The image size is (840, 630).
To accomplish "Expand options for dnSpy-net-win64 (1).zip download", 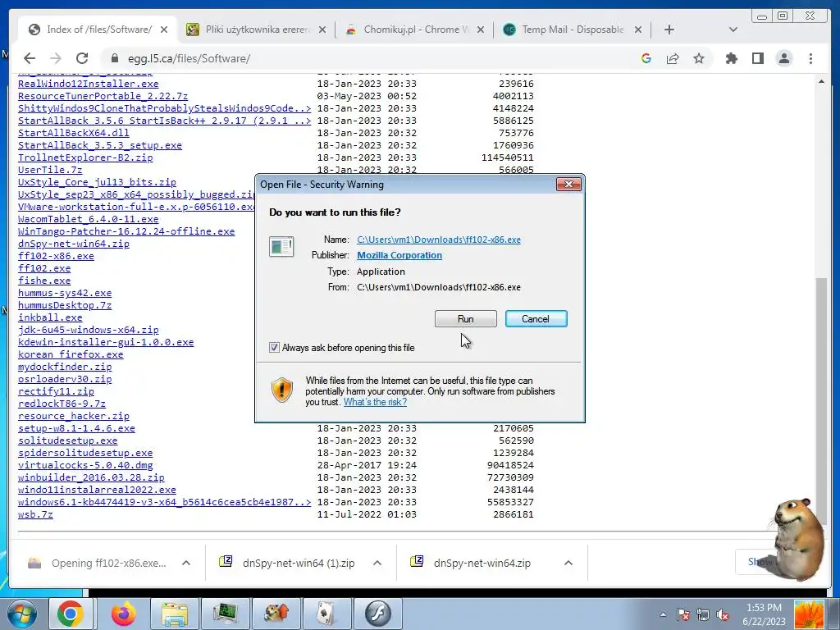I will tap(377, 563).
